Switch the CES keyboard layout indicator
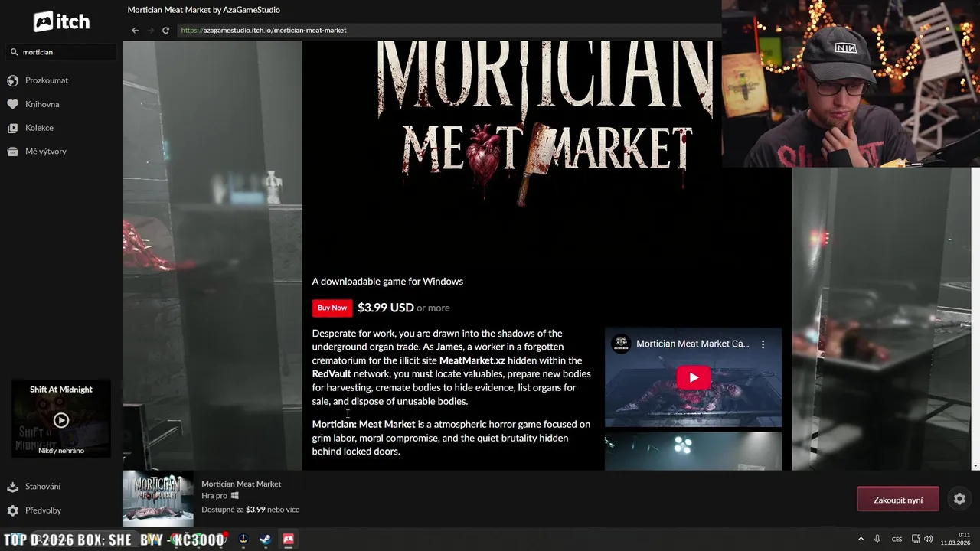980x551 pixels. tap(897, 539)
